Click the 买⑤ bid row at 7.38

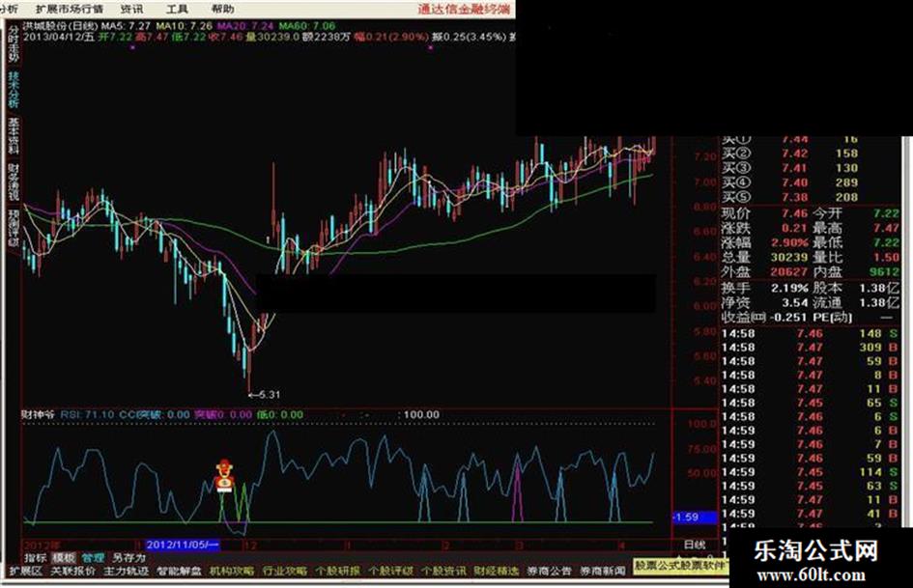point(790,197)
